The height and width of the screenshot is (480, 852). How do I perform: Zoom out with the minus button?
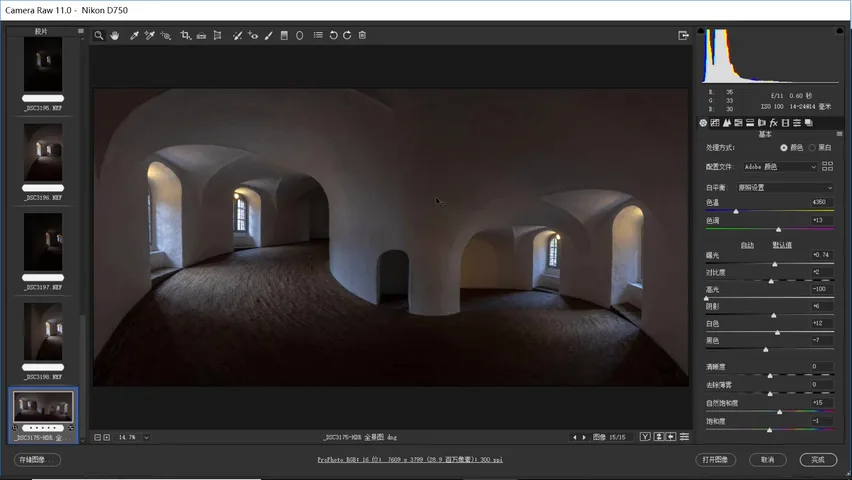tap(97, 437)
